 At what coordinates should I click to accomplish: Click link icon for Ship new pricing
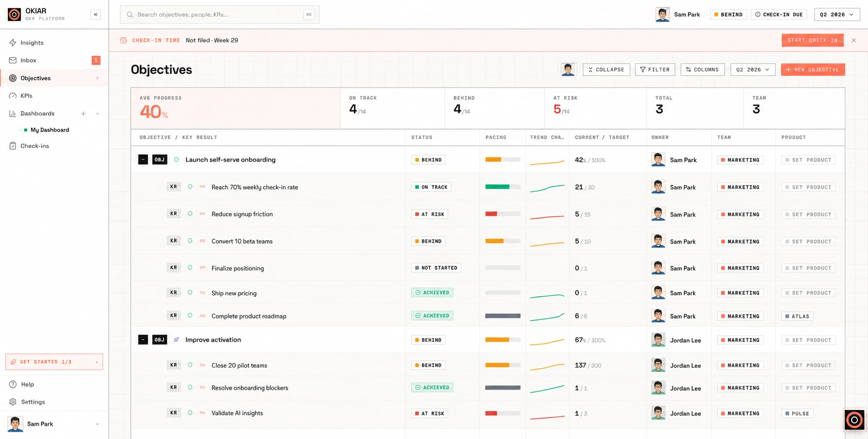coord(202,293)
